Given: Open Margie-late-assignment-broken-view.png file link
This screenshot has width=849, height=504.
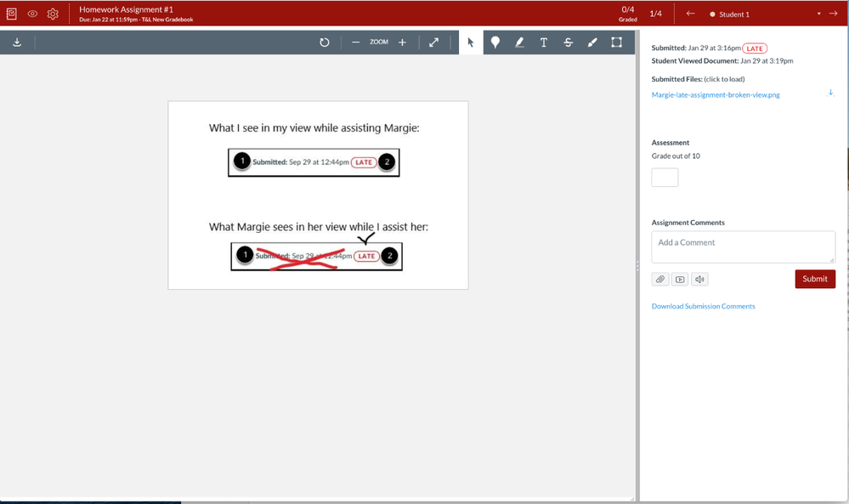Looking at the screenshot, I should tap(715, 95).
